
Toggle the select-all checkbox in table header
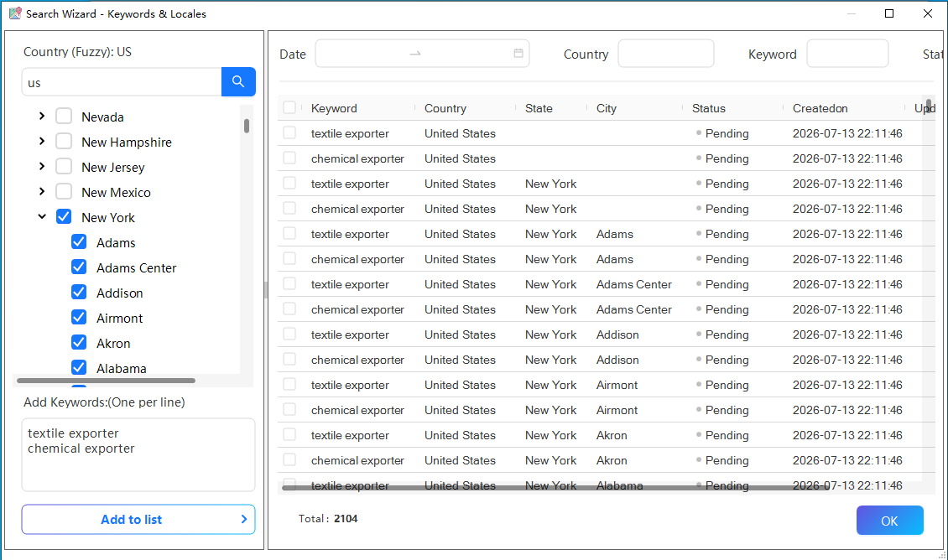point(289,107)
